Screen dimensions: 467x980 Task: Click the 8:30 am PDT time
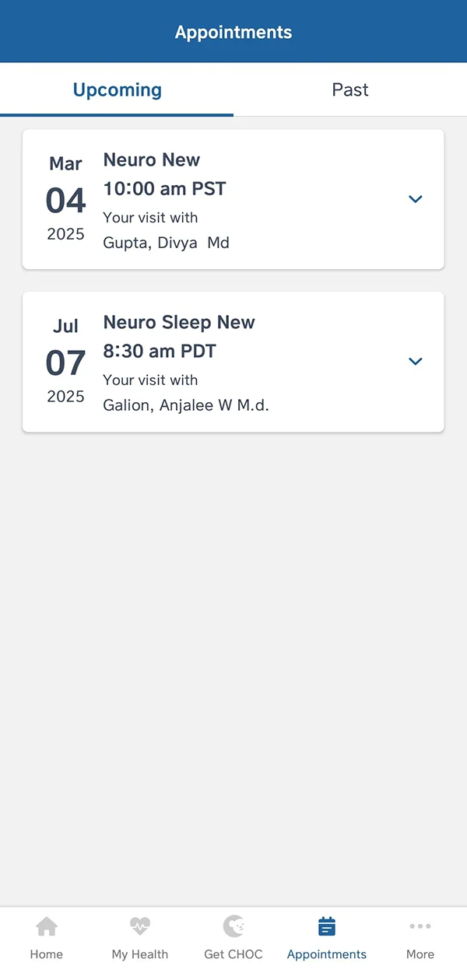pos(160,352)
